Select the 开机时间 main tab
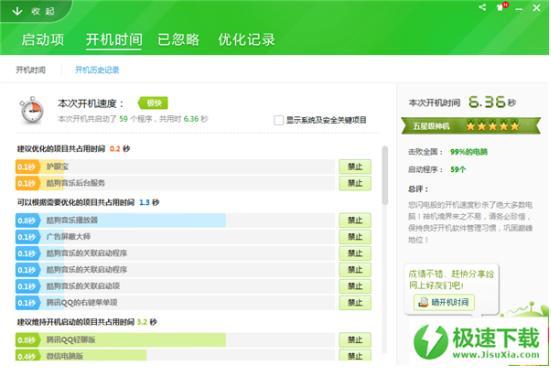Viewport: 551px width, 376px height. (x=114, y=40)
